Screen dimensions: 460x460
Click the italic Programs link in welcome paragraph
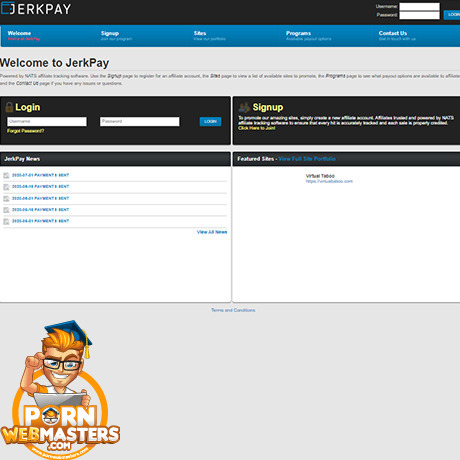[x=335, y=76]
